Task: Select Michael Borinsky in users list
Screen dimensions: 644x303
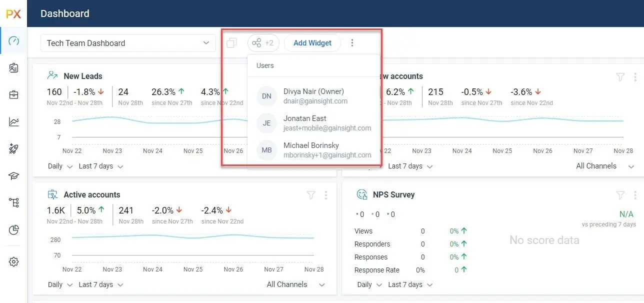Action: [x=311, y=150]
